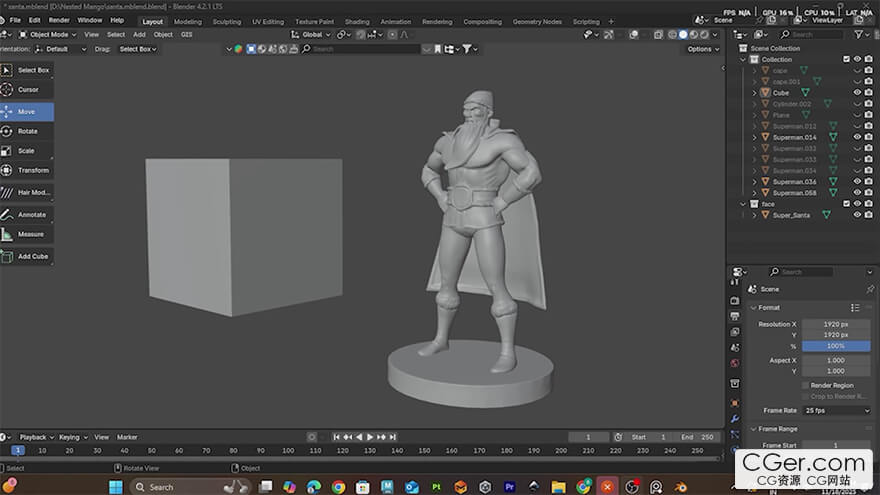Activate the Transform tool

pos(32,170)
